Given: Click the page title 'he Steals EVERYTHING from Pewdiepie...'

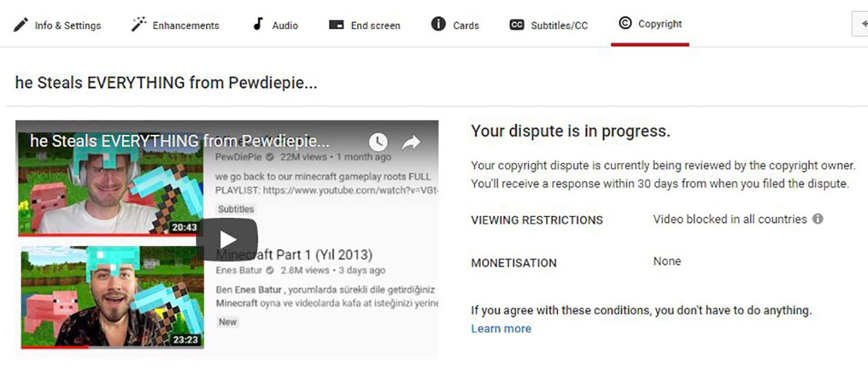Looking at the screenshot, I should [x=166, y=83].
